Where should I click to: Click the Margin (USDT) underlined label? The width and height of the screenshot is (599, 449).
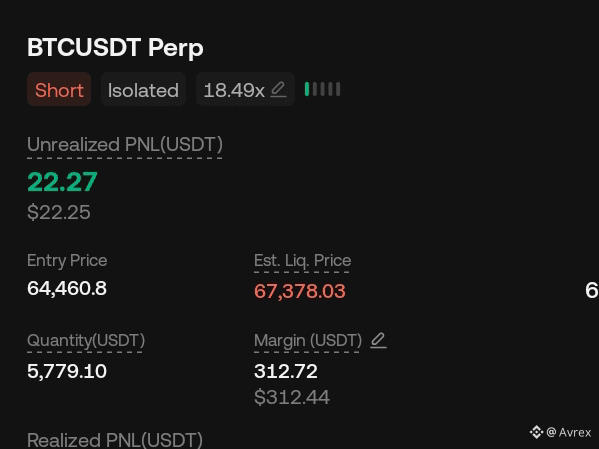click(308, 340)
